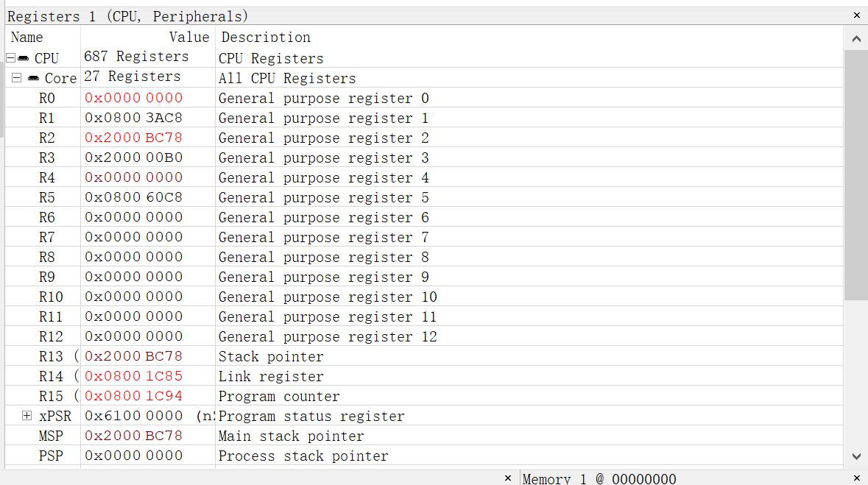Collapse the CPU registers tree node

(x=10, y=58)
